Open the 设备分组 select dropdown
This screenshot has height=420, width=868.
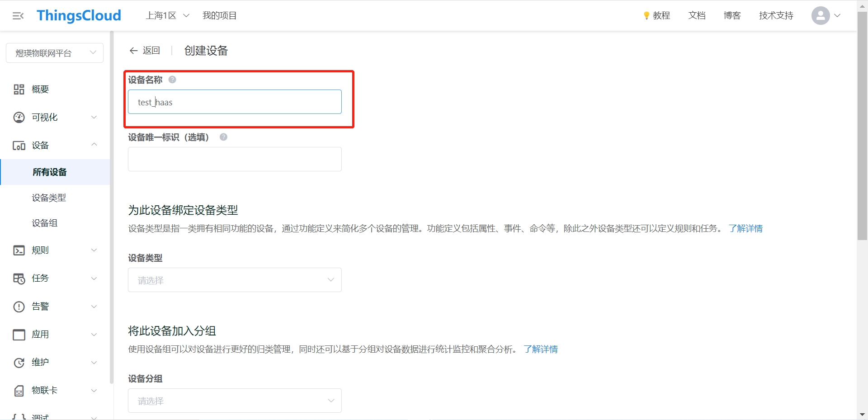coord(235,401)
